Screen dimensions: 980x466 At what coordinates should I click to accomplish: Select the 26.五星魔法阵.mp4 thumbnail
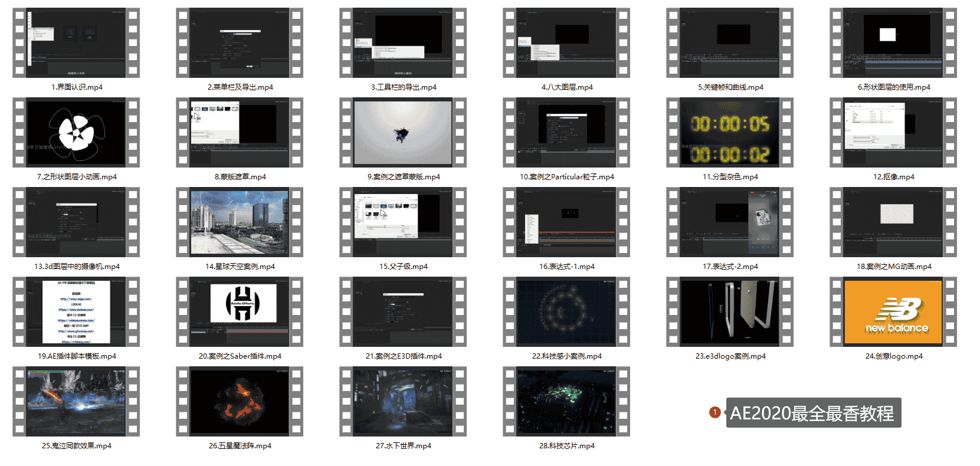[240, 401]
